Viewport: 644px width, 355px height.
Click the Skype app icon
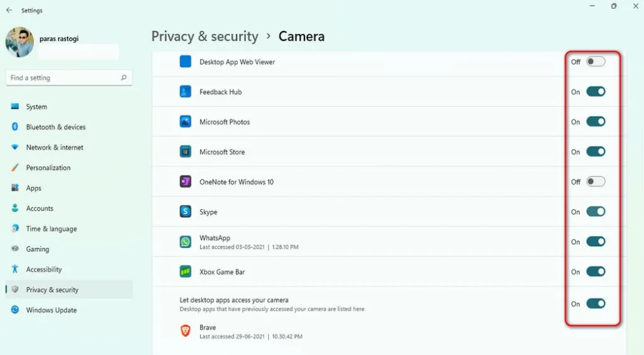[186, 211]
